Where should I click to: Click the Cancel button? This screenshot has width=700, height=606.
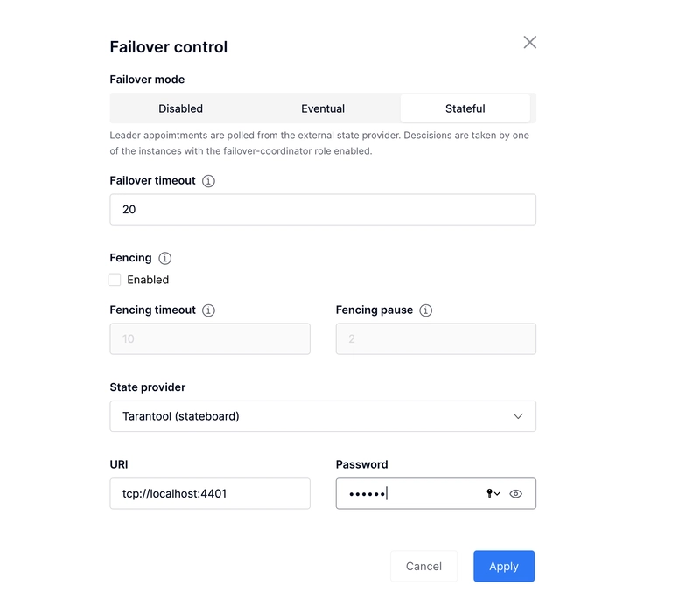423,566
